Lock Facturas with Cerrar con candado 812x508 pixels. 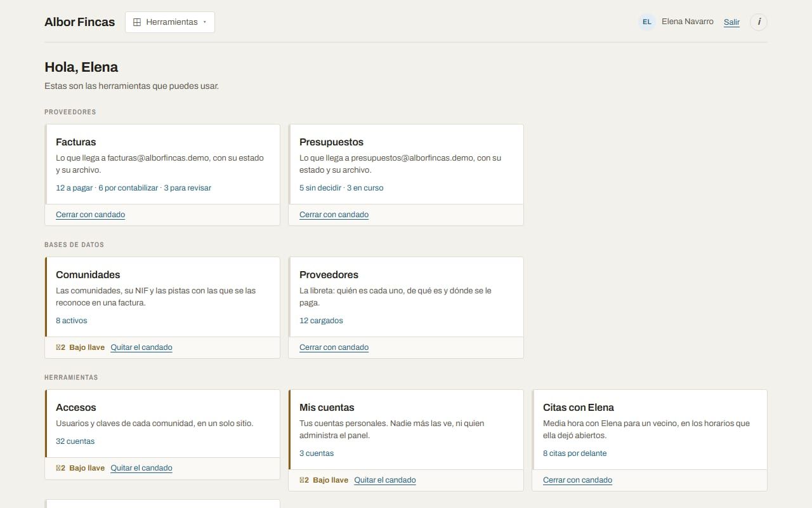click(x=90, y=215)
